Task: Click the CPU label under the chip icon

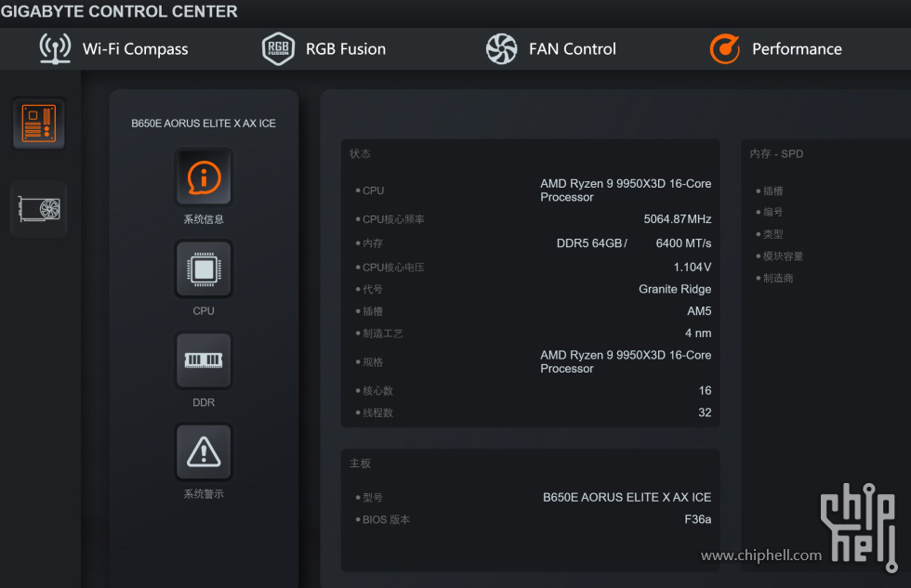Action: coord(204,311)
